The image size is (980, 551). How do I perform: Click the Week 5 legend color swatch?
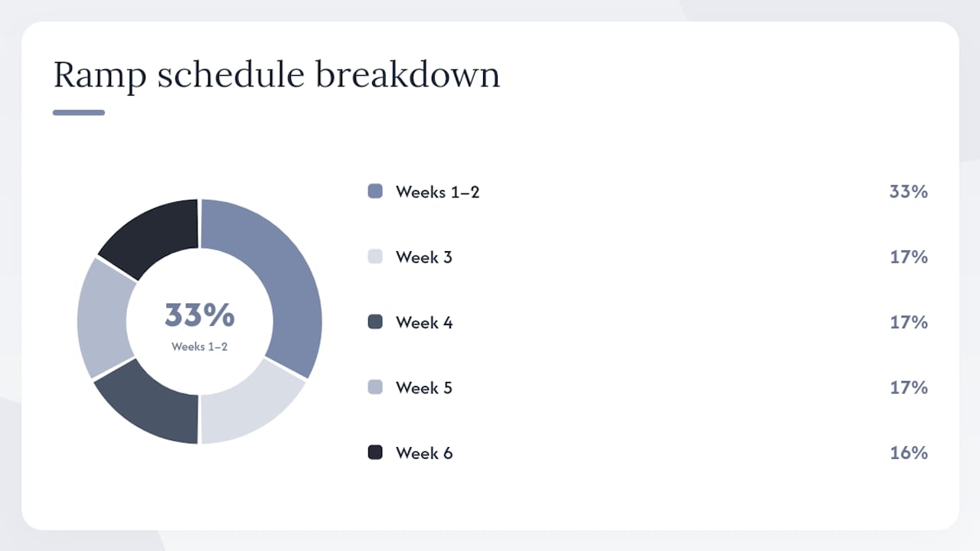(375, 387)
